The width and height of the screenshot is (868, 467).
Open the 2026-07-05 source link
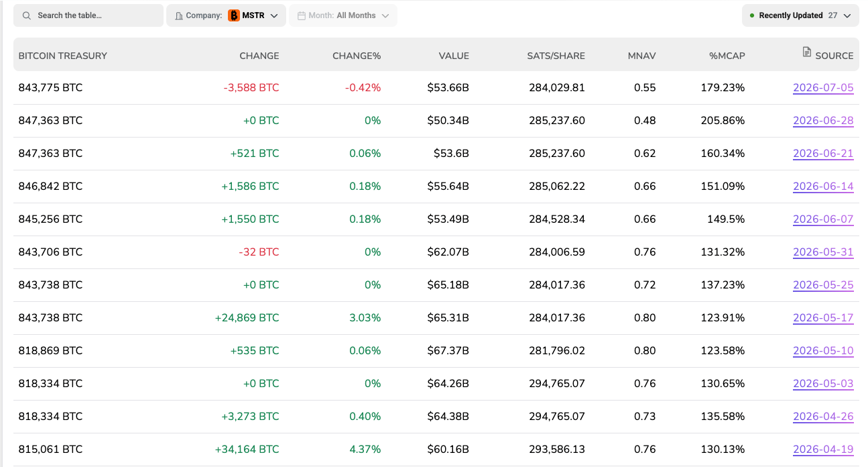point(823,88)
